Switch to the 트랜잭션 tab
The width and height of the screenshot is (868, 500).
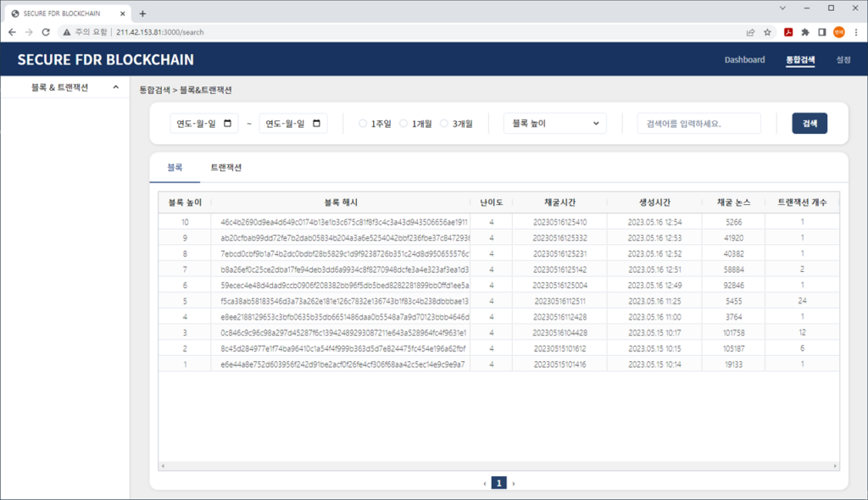click(x=226, y=168)
